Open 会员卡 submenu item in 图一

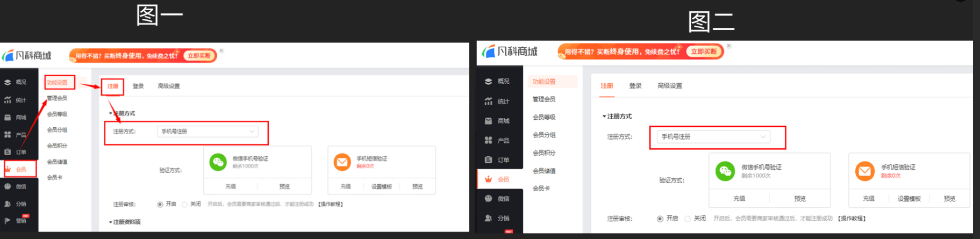[x=54, y=178]
